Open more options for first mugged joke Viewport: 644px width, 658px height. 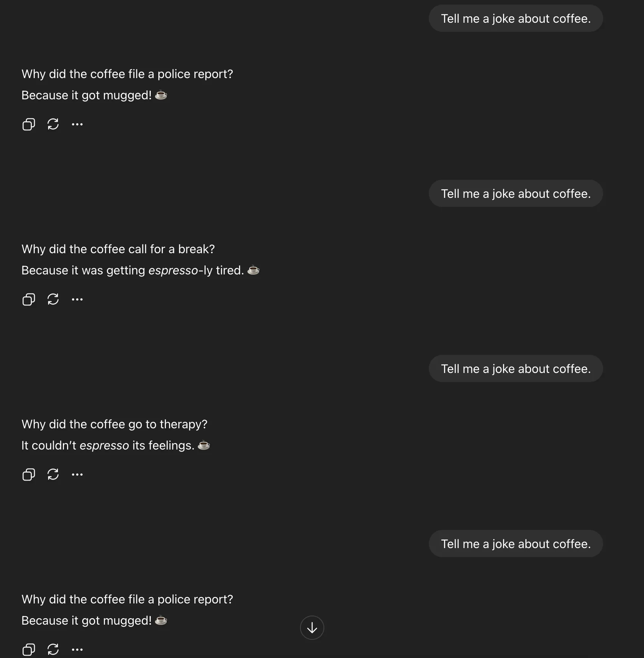tap(77, 124)
